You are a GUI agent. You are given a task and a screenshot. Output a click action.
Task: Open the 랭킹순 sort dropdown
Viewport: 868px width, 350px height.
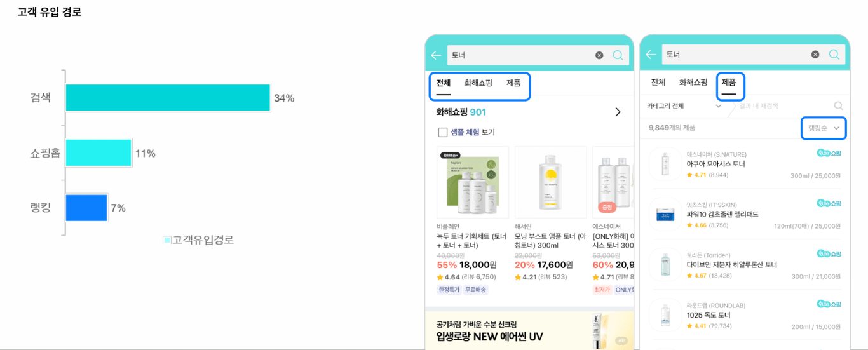[x=824, y=128]
